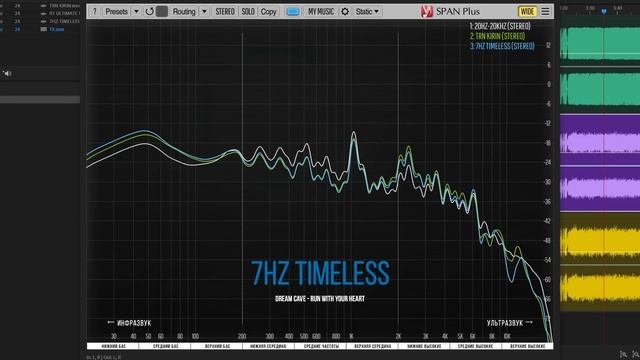Click the 100 frequency axis label
Viewport: 640px width, 360px height.
tap(196, 336)
